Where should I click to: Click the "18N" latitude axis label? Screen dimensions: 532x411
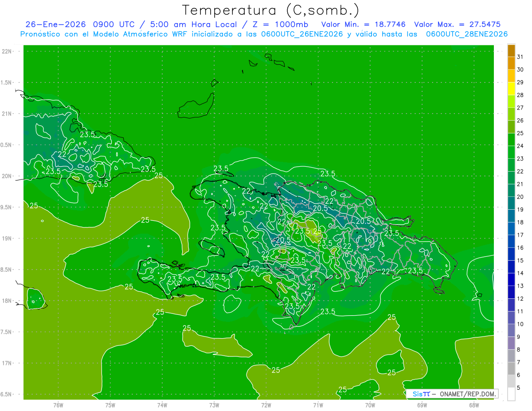[7, 301]
